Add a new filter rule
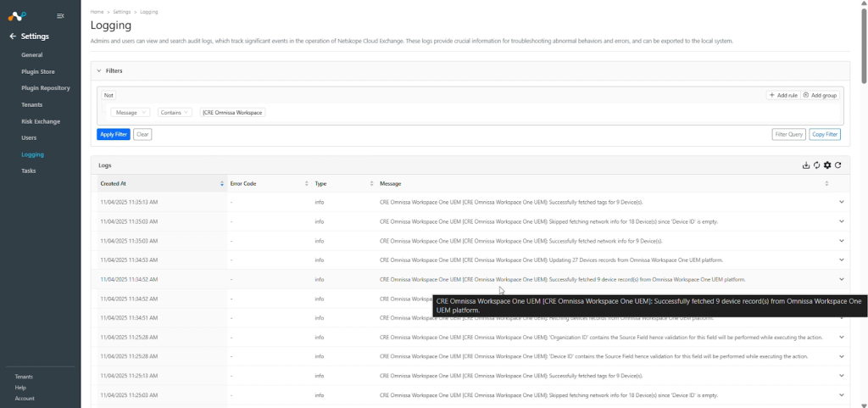 point(783,95)
